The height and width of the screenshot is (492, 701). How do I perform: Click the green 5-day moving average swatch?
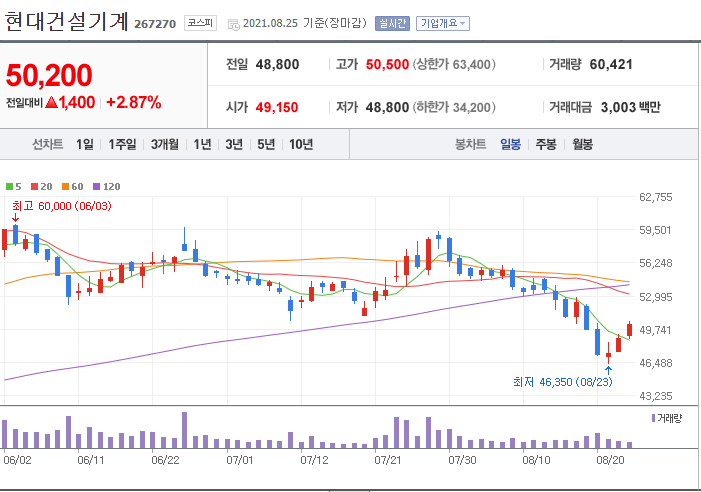pyautogui.click(x=9, y=186)
